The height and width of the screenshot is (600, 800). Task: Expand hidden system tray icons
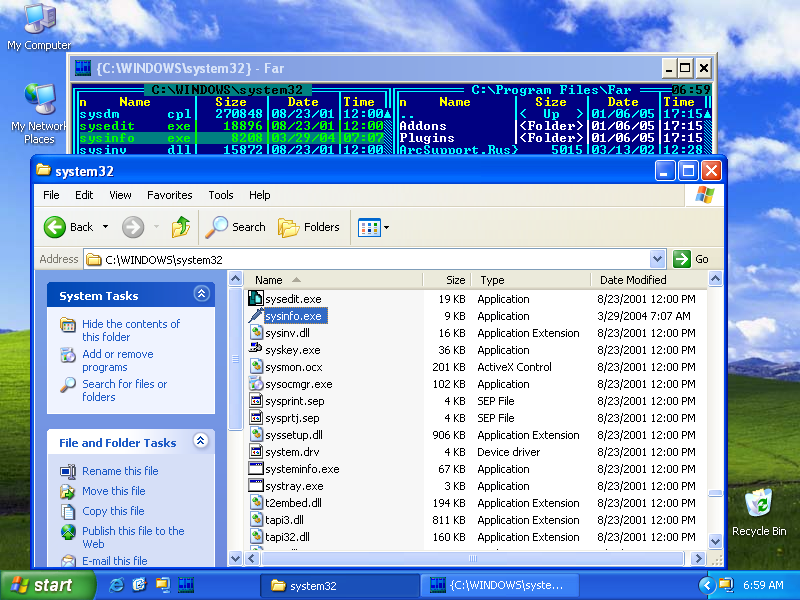[707, 585]
